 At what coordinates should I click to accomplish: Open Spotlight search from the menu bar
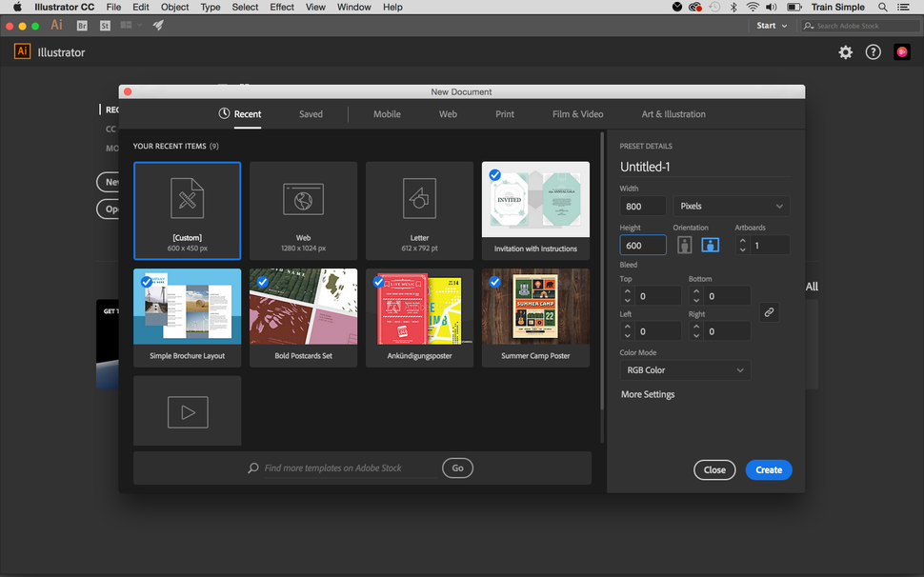click(x=882, y=7)
